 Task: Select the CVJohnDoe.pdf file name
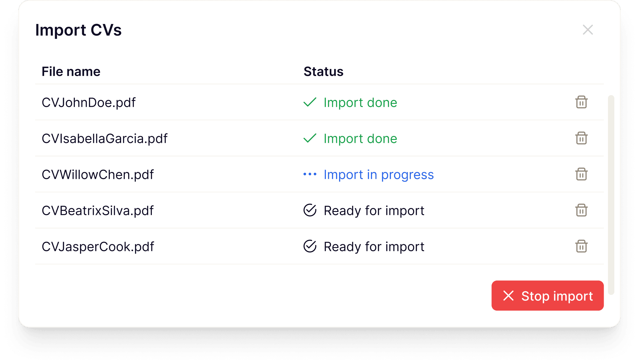[89, 102]
